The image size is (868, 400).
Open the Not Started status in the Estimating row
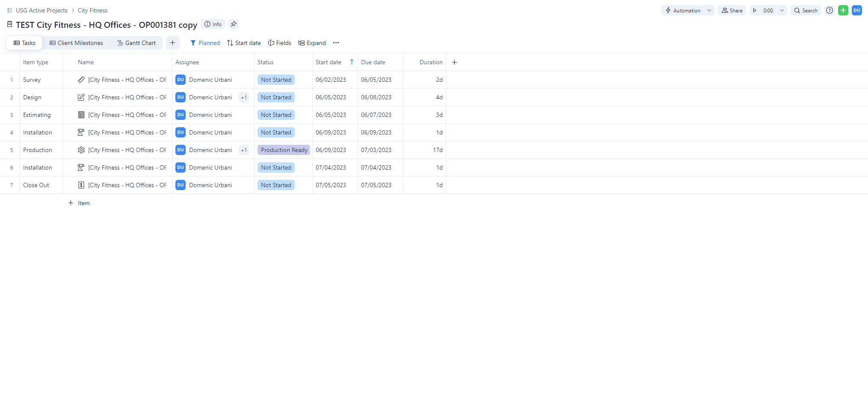276,115
